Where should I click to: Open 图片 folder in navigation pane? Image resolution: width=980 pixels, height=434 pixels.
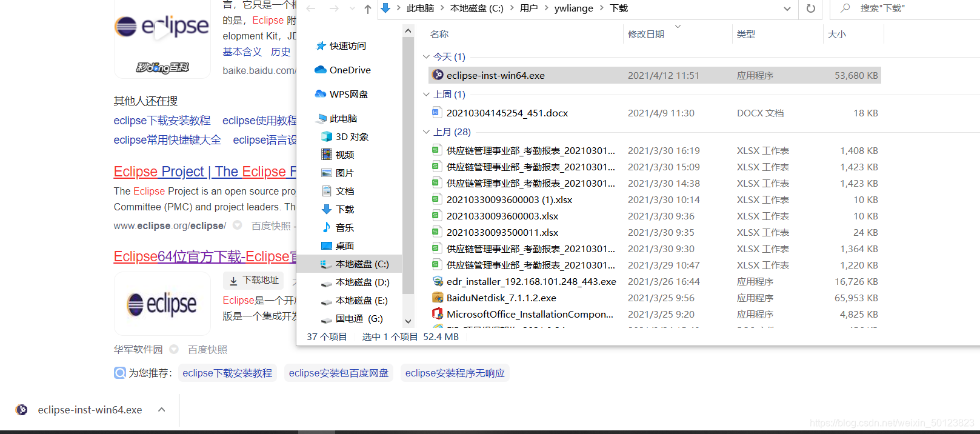click(x=345, y=173)
